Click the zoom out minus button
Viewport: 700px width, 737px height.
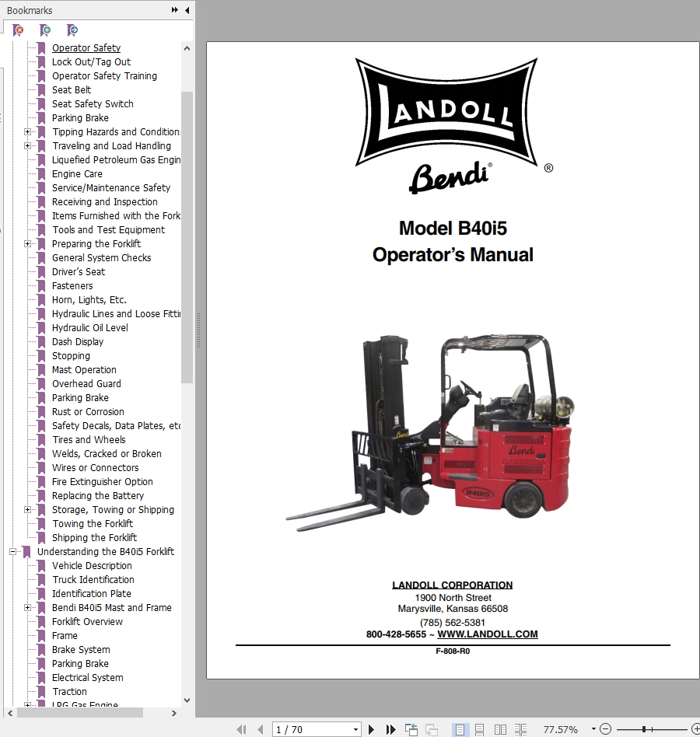(x=606, y=729)
